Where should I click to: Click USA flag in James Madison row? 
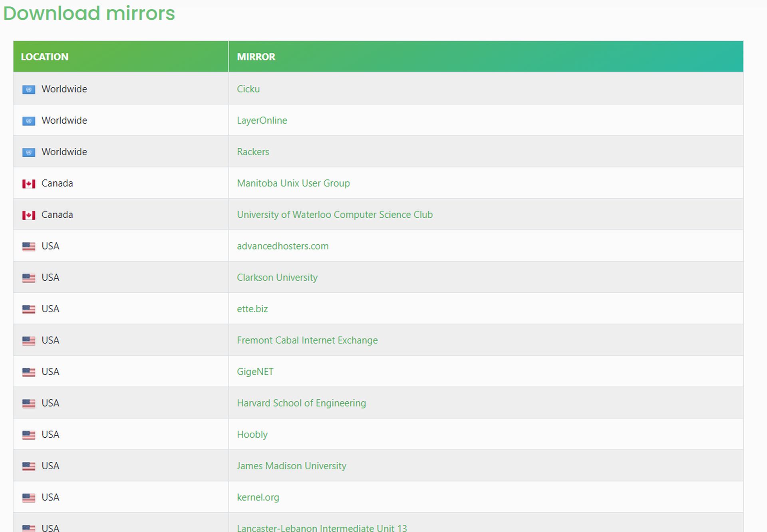(29, 466)
